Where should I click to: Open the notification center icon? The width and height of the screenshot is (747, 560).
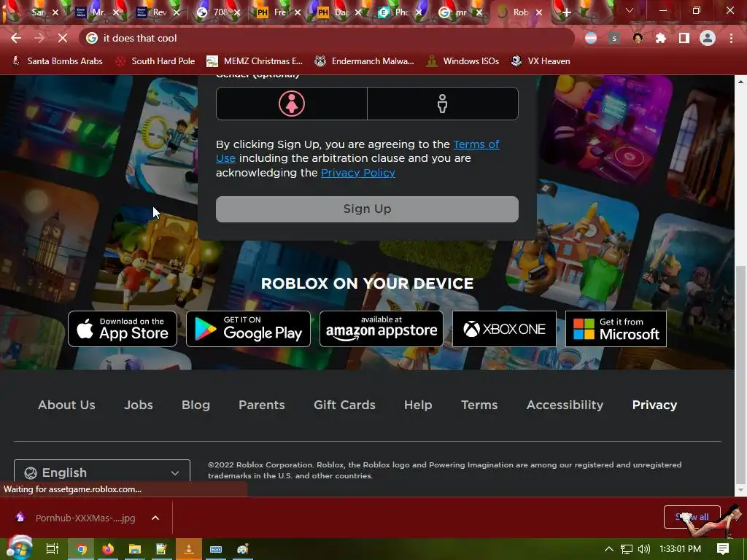click(x=723, y=549)
